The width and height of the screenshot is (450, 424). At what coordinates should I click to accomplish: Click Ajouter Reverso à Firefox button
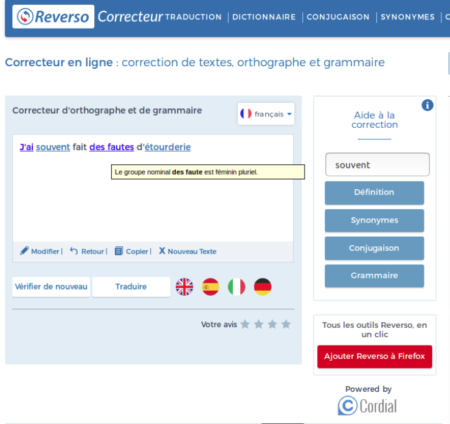pos(375,356)
